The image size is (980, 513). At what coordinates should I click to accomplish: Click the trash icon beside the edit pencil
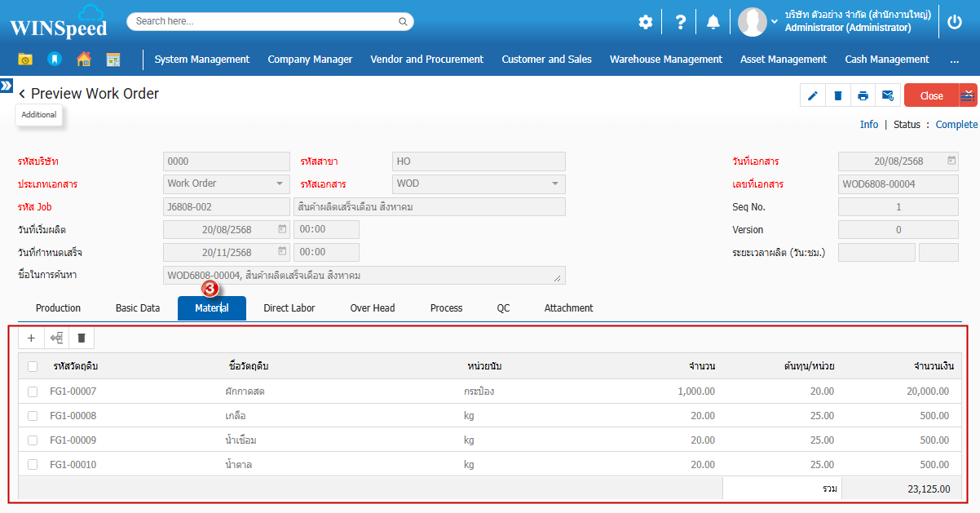[x=837, y=95]
